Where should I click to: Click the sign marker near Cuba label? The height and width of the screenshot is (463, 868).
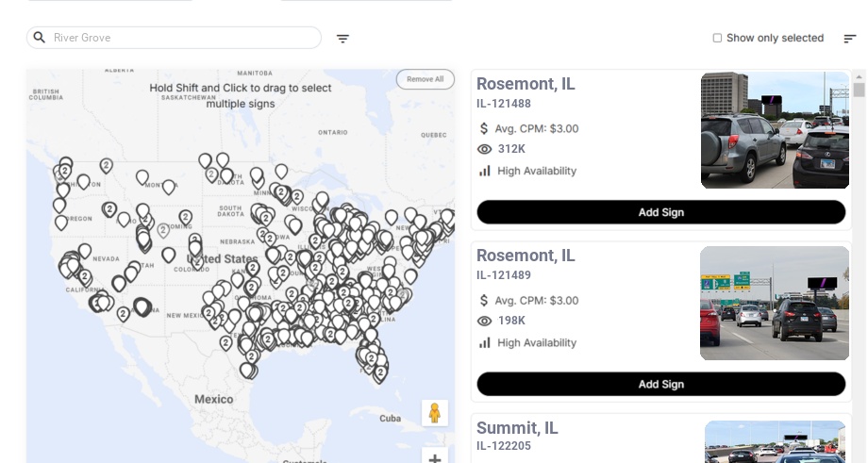[x=380, y=372]
